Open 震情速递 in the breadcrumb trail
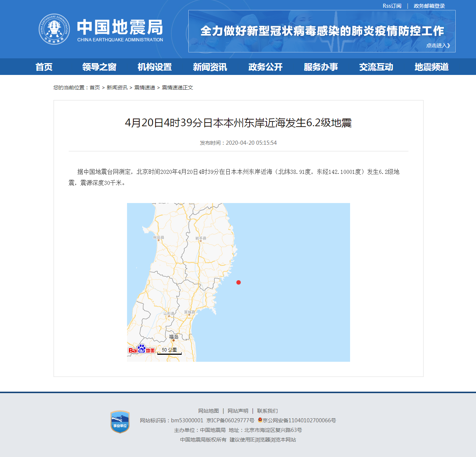Viewport: 476px width, 457px height. [144, 87]
